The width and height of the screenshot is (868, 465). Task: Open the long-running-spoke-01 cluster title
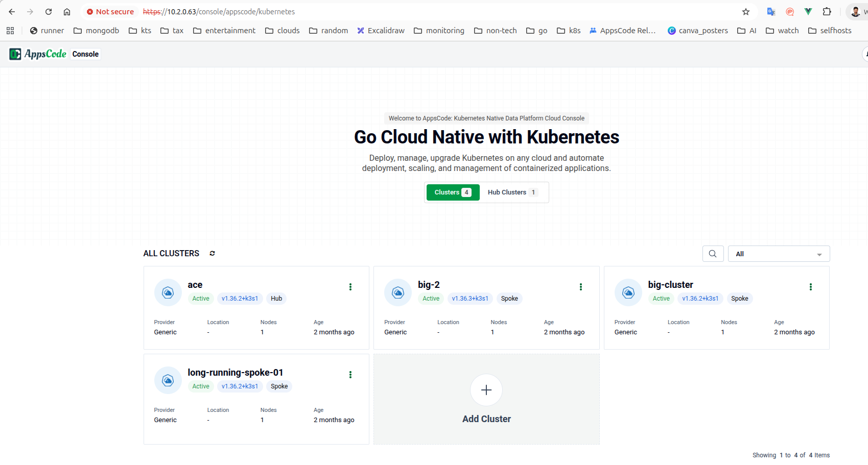pos(235,373)
